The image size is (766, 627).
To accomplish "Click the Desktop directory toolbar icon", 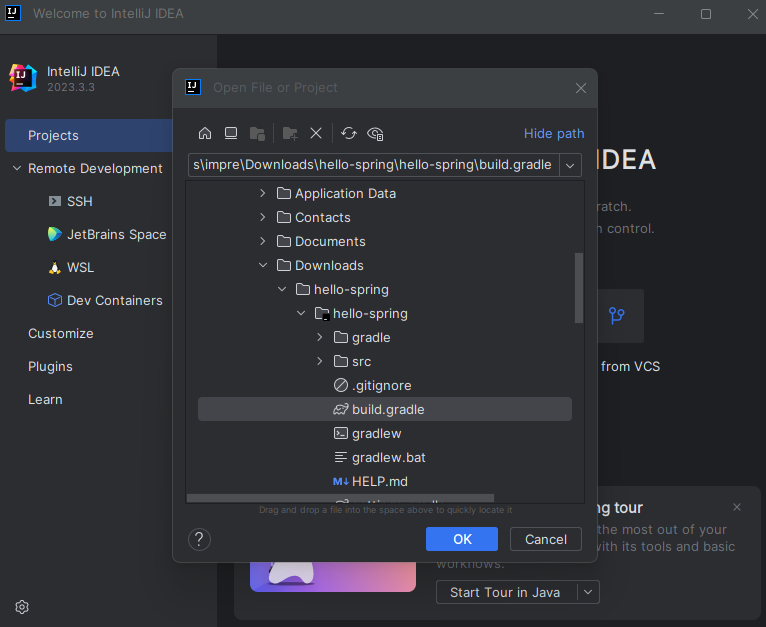I will pyautogui.click(x=231, y=133).
